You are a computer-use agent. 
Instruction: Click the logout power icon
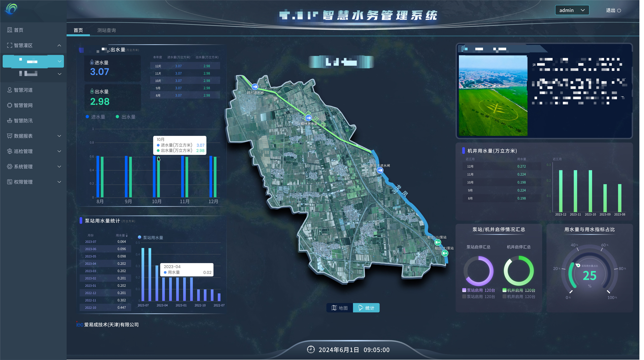pos(619,10)
